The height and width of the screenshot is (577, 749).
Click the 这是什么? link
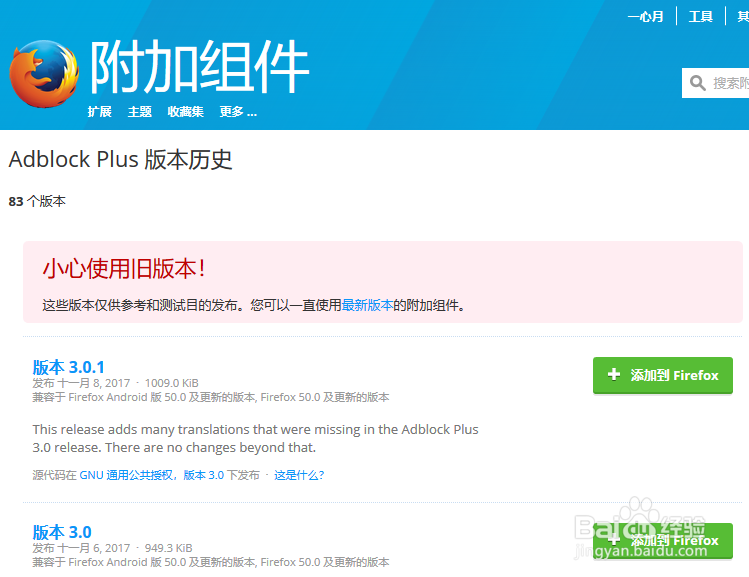click(299, 475)
